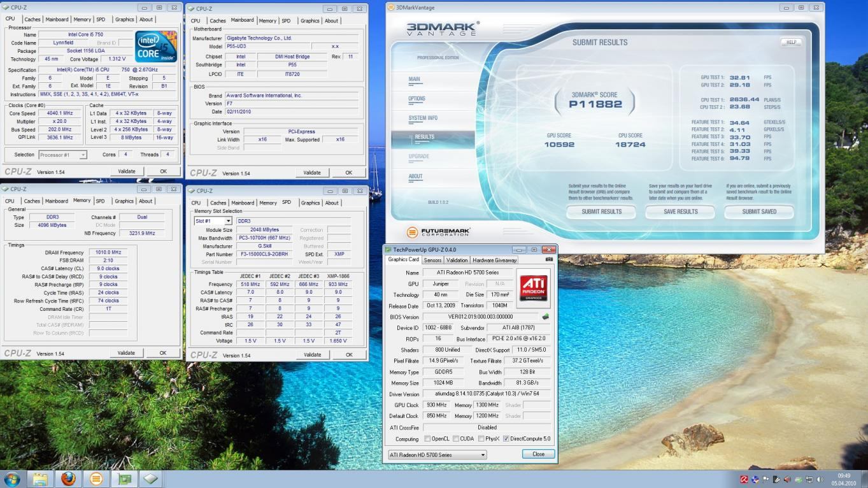
Task: Launch Firefox from the taskbar
Action: tap(68, 479)
